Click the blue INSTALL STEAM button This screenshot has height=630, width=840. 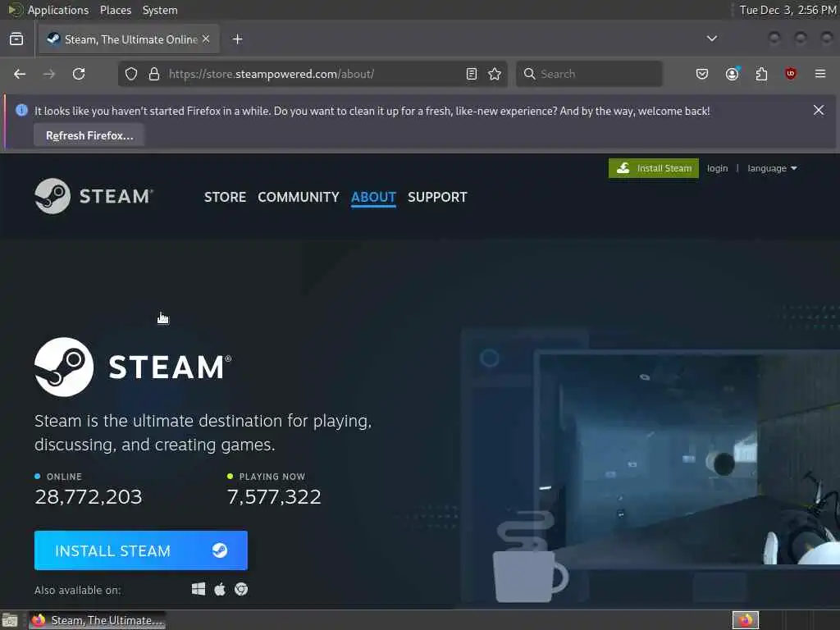tap(141, 550)
